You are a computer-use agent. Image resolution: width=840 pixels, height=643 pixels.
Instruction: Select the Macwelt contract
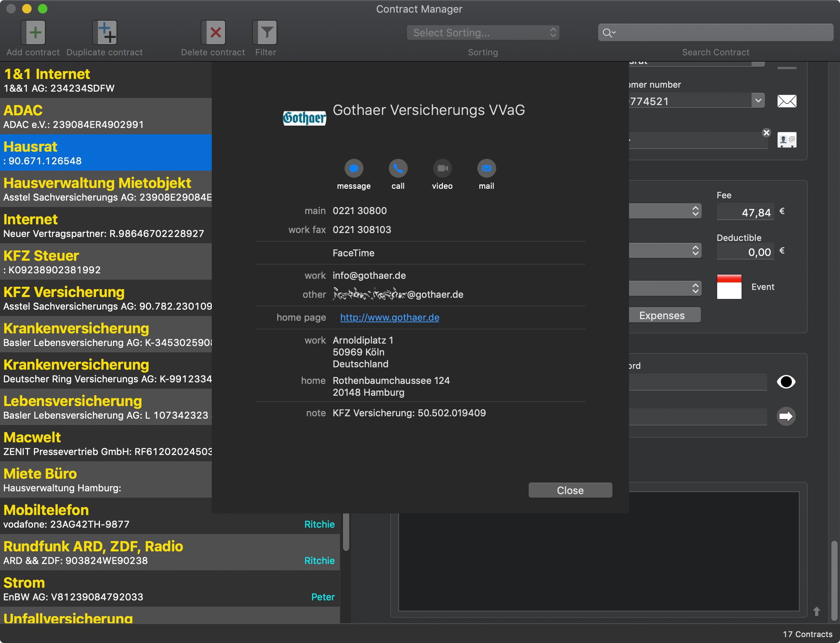(106, 444)
